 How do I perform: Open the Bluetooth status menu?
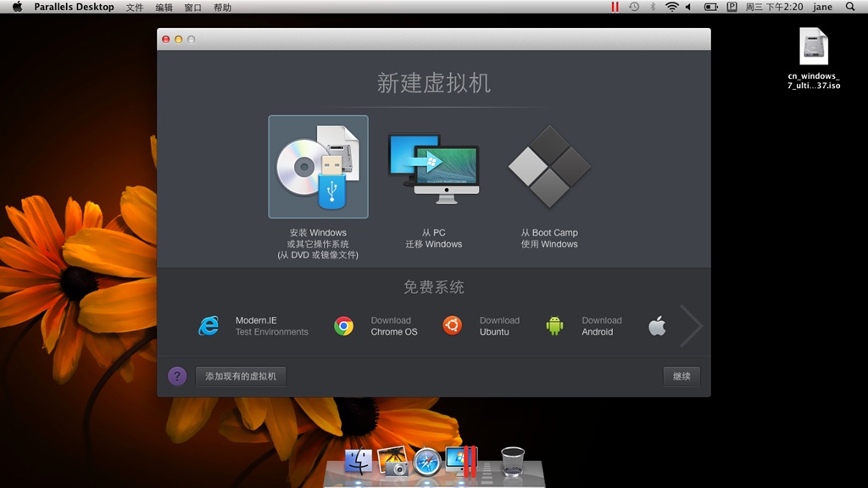click(x=654, y=7)
